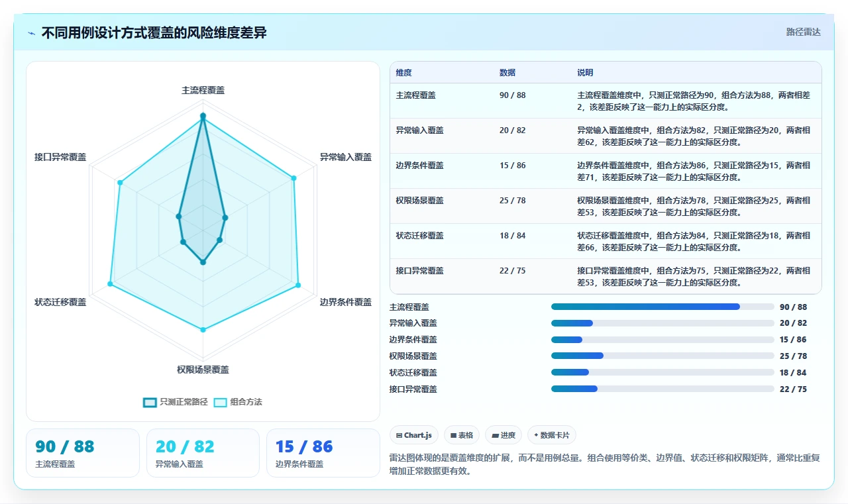This screenshot has height=504, width=848.
Task: Select the 90 / 88 主流程覆盖 data card
Action: pyautogui.click(x=83, y=453)
